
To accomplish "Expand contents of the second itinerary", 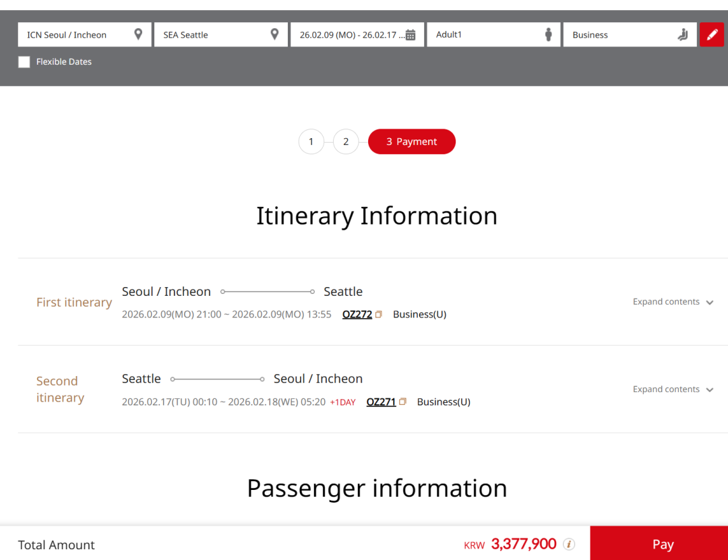I will (673, 390).
